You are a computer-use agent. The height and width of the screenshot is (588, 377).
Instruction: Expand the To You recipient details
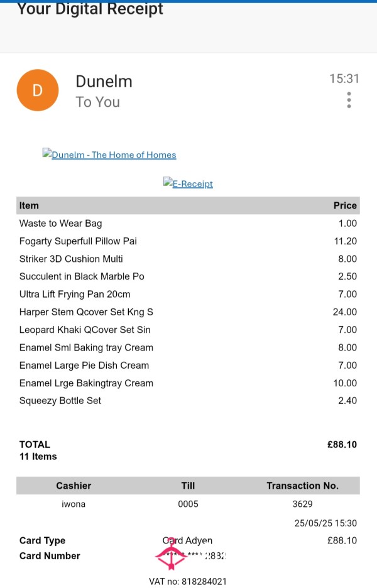pyautogui.click(x=97, y=102)
